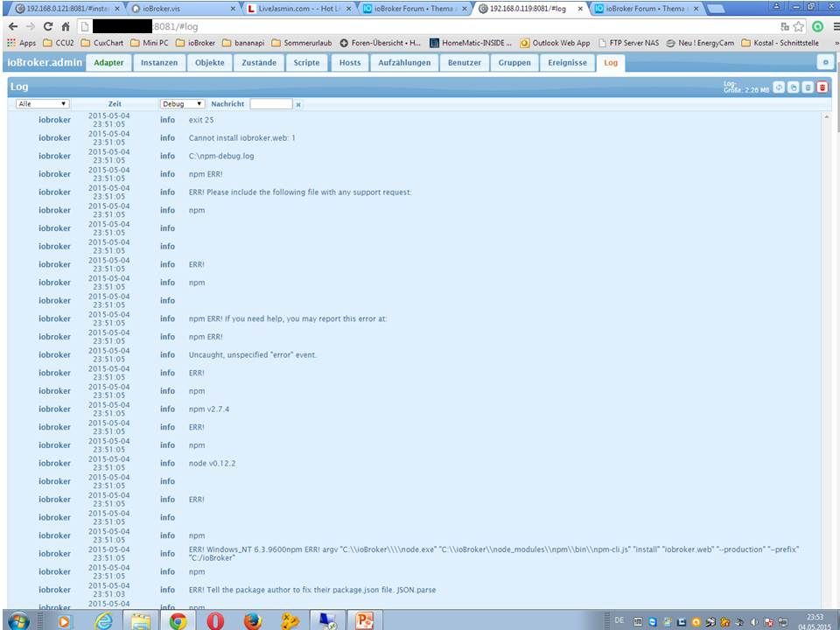The height and width of the screenshot is (630, 840).
Task: Switch to the Zustände tab
Action: tap(259, 63)
